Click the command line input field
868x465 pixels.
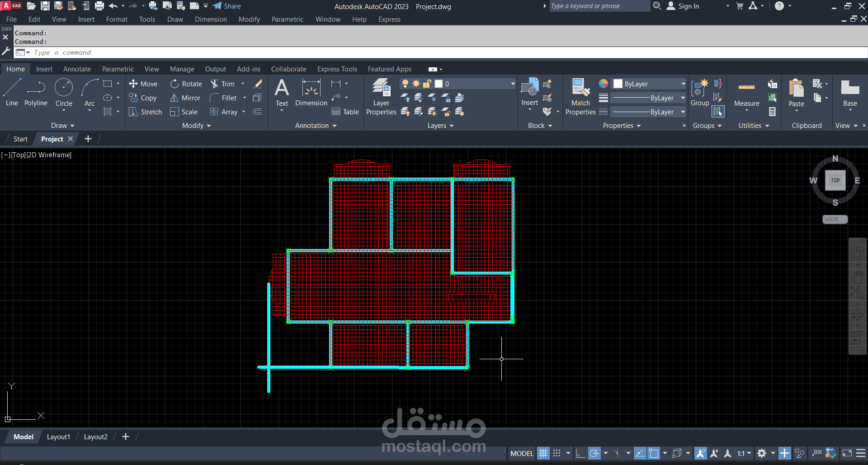(x=441, y=52)
